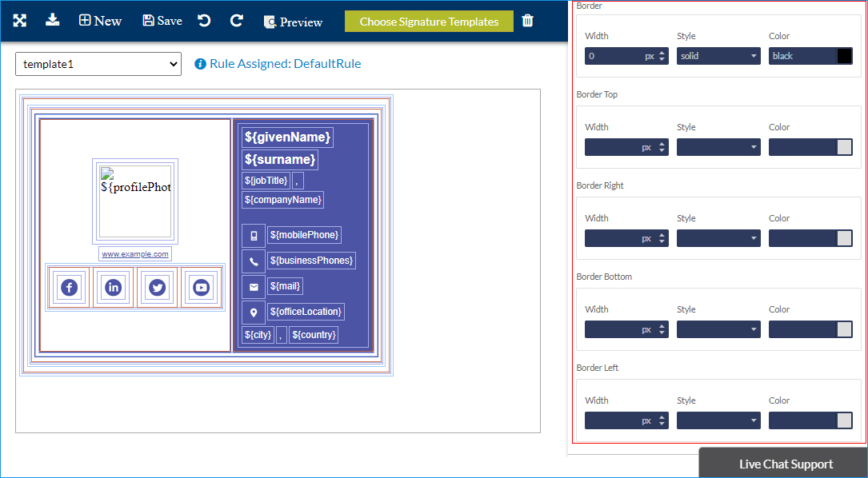Select the Facebook icon in signature
Screen dimensions: 868x478
click(x=69, y=288)
